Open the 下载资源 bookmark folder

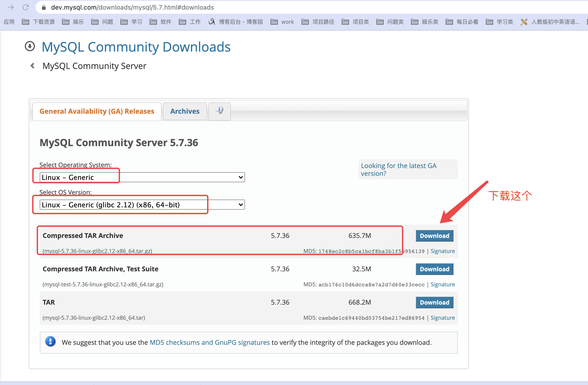38,22
